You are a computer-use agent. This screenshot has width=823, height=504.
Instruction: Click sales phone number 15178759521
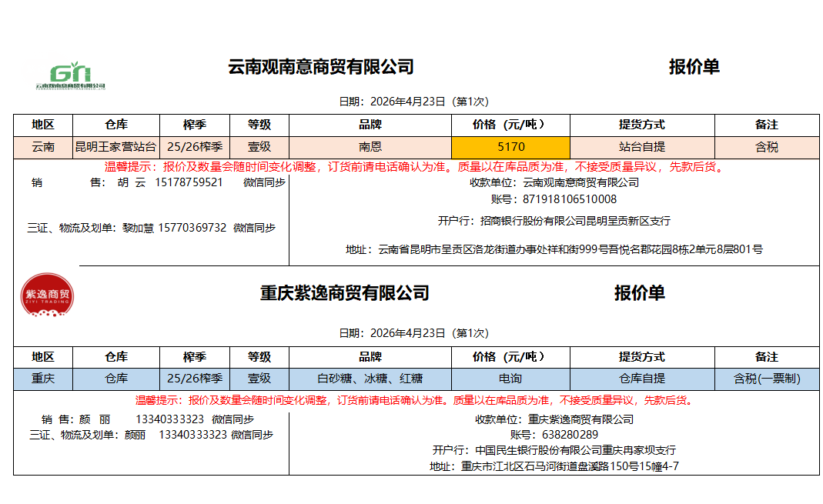[x=189, y=182]
